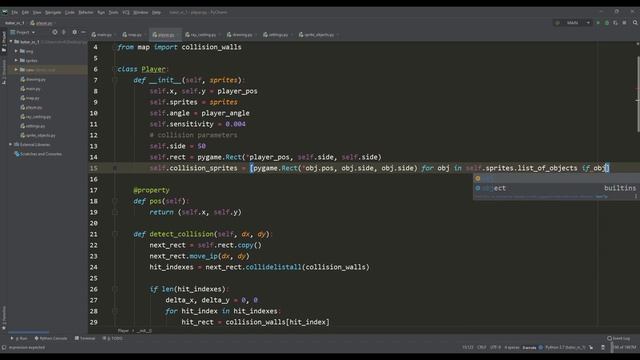Run the MAIN configuration with green play icon
The height and width of the screenshot is (360, 640).
[598, 23]
